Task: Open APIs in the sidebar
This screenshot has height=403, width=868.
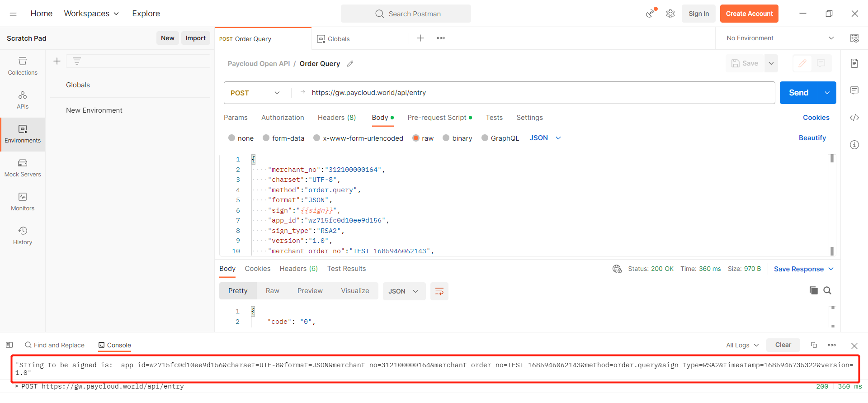Action: pyautogui.click(x=23, y=100)
